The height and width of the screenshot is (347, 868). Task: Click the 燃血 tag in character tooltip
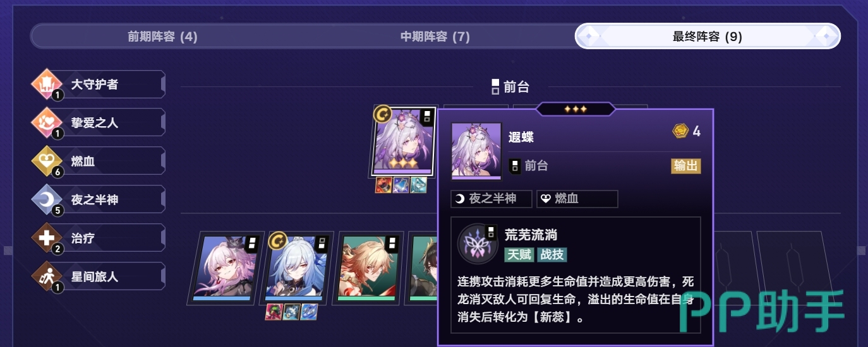pyautogui.click(x=577, y=199)
